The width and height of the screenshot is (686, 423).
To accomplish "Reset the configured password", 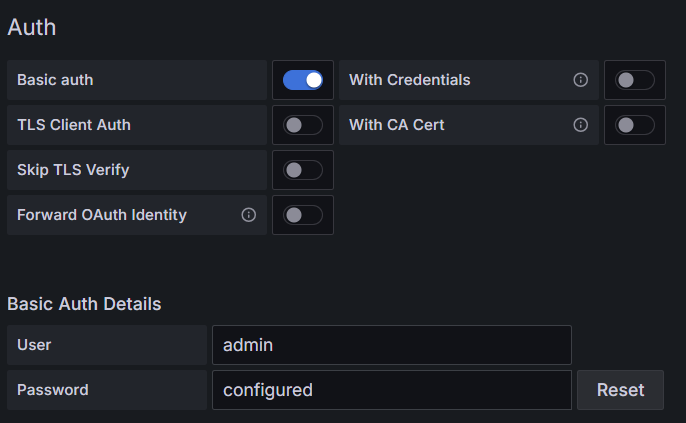I will pos(620,390).
